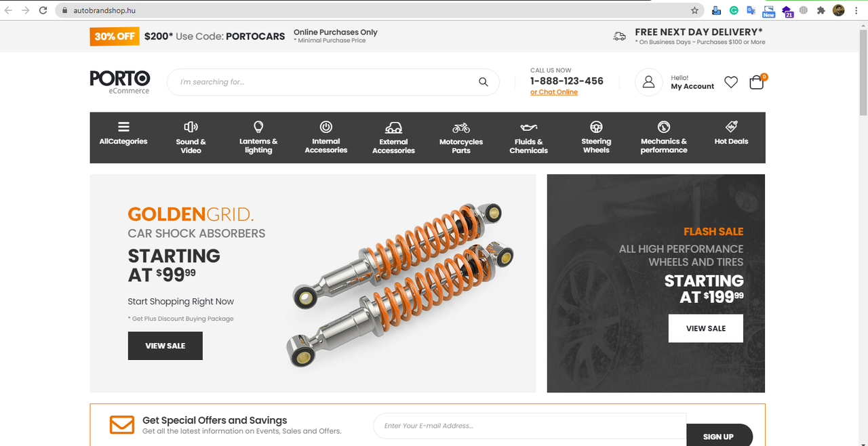Image resolution: width=868 pixels, height=446 pixels.
Task: Click the orange envelope newsletter icon
Action: pyautogui.click(x=122, y=425)
